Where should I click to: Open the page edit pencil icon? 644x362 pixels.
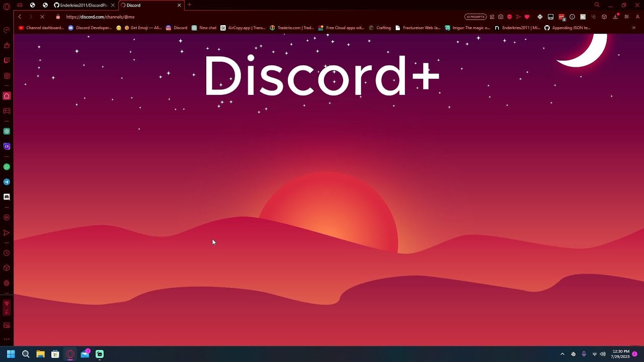point(492,17)
